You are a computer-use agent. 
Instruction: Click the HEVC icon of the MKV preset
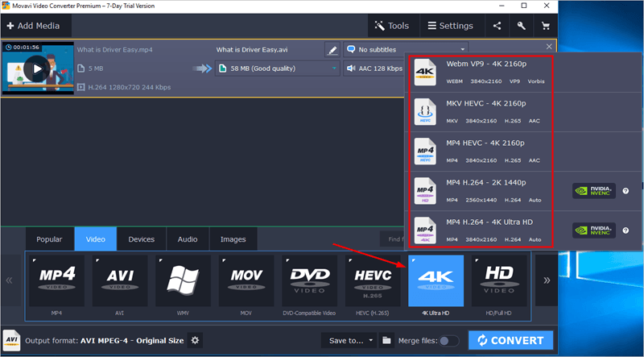tap(425, 112)
